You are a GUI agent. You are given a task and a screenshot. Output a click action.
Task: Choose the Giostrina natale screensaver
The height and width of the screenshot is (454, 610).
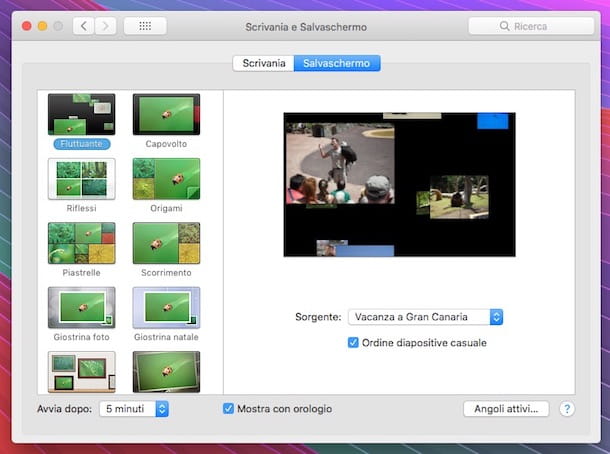(x=166, y=308)
